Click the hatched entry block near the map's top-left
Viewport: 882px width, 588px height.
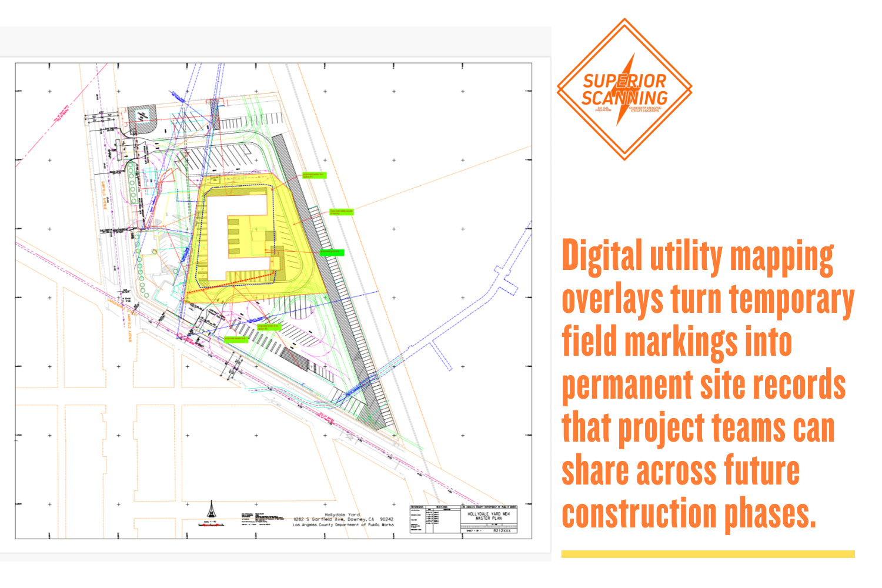click(142, 121)
